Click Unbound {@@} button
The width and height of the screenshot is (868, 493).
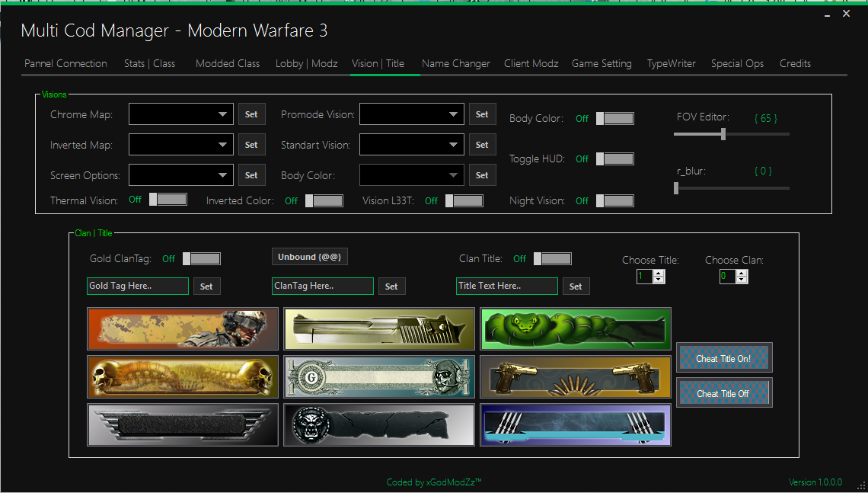[x=309, y=257]
